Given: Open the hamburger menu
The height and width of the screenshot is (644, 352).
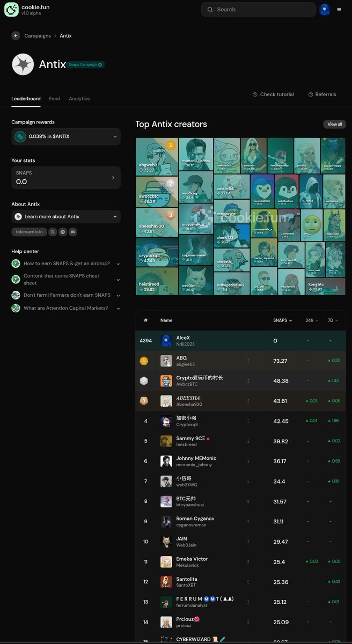Looking at the screenshot, I should click(339, 10).
